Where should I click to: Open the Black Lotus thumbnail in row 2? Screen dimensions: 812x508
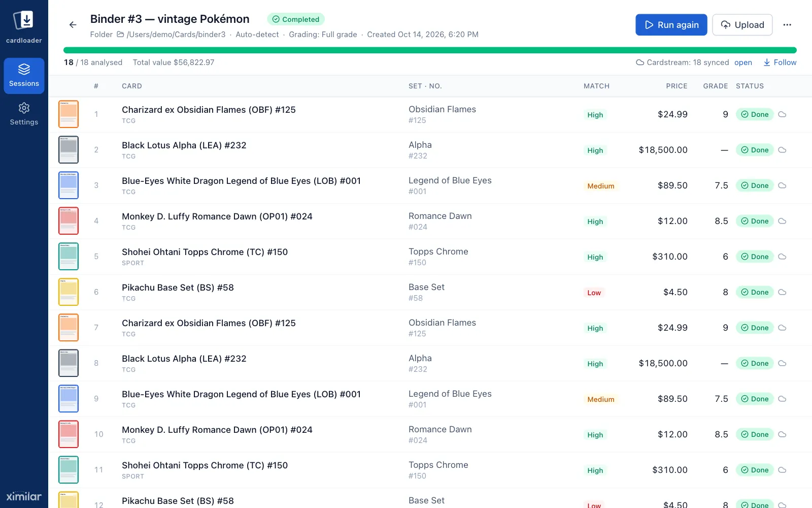69,150
